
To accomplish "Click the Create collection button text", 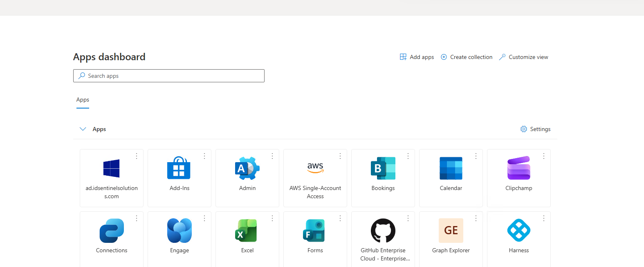I will pyautogui.click(x=471, y=57).
